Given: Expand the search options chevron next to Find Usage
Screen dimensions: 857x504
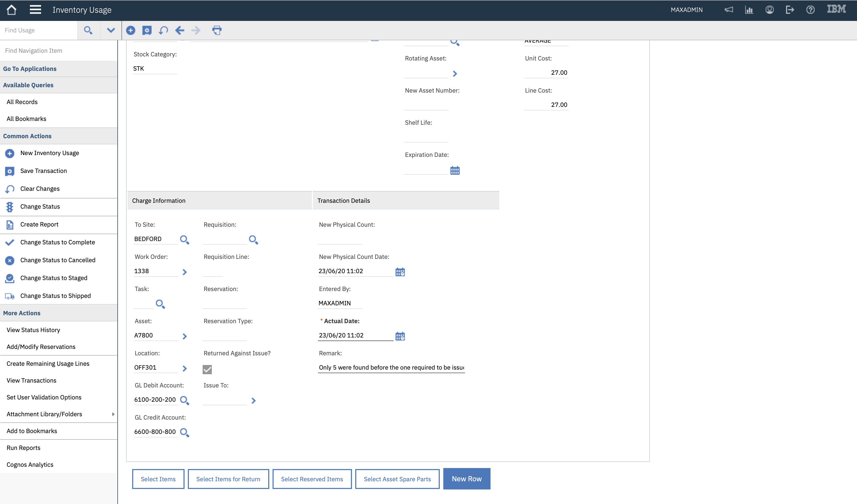Looking at the screenshot, I should (111, 30).
